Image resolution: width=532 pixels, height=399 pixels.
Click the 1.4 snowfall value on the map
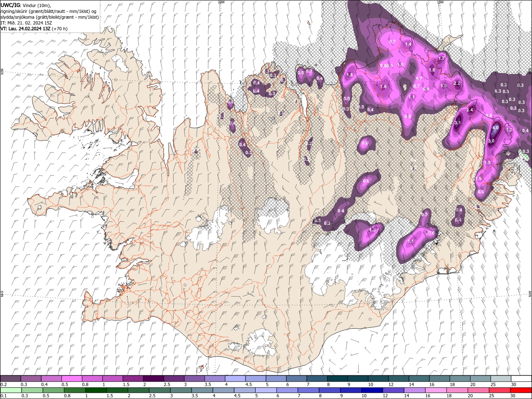point(408,44)
